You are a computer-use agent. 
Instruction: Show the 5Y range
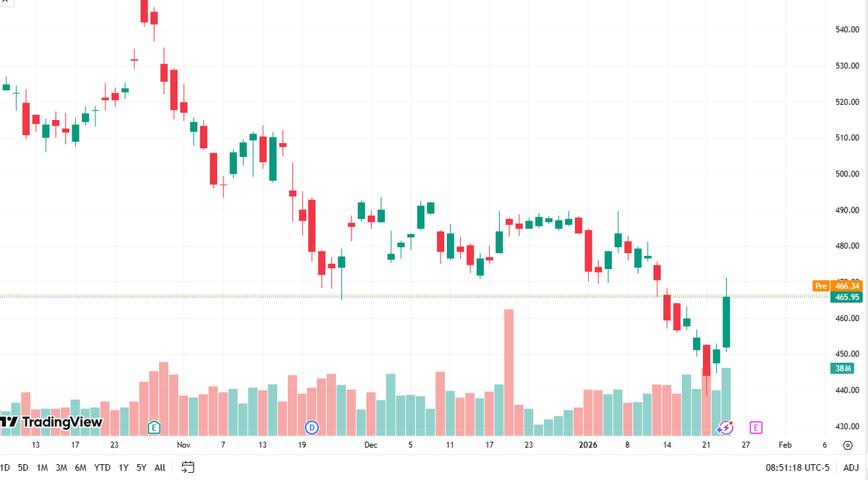click(141, 468)
